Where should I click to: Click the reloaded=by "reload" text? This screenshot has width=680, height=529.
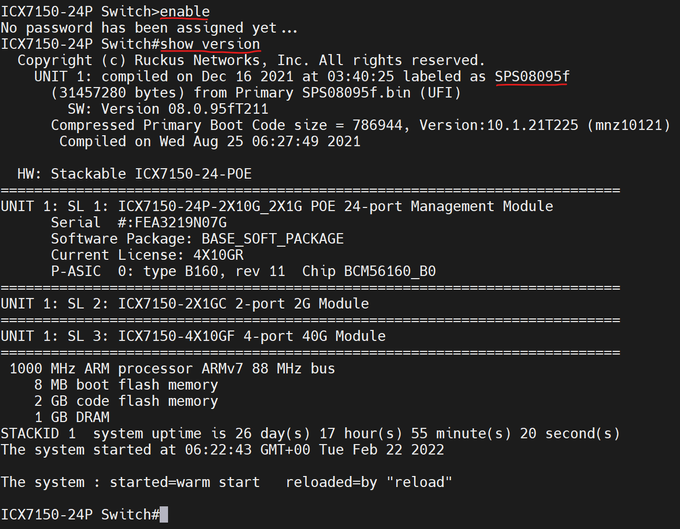[x=369, y=482]
